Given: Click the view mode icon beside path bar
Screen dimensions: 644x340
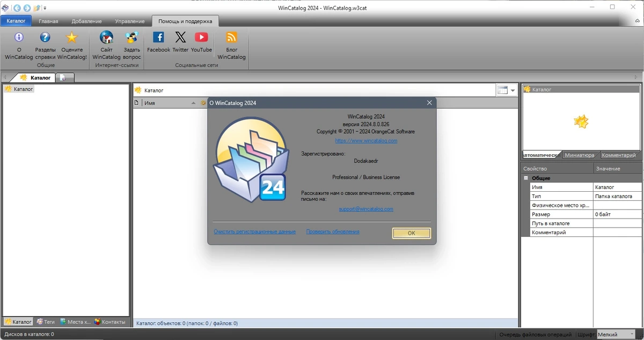Looking at the screenshot, I should coord(502,90).
